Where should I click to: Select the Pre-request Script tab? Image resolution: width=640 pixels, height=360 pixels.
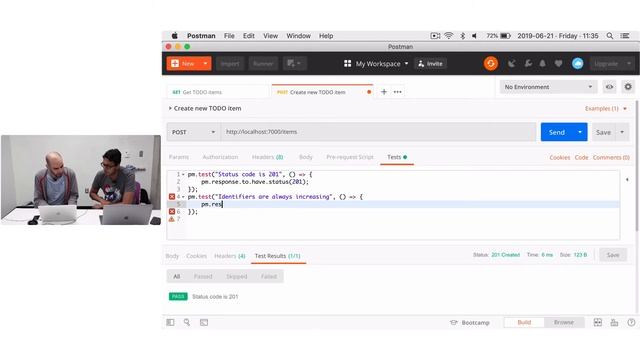pyautogui.click(x=350, y=157)
